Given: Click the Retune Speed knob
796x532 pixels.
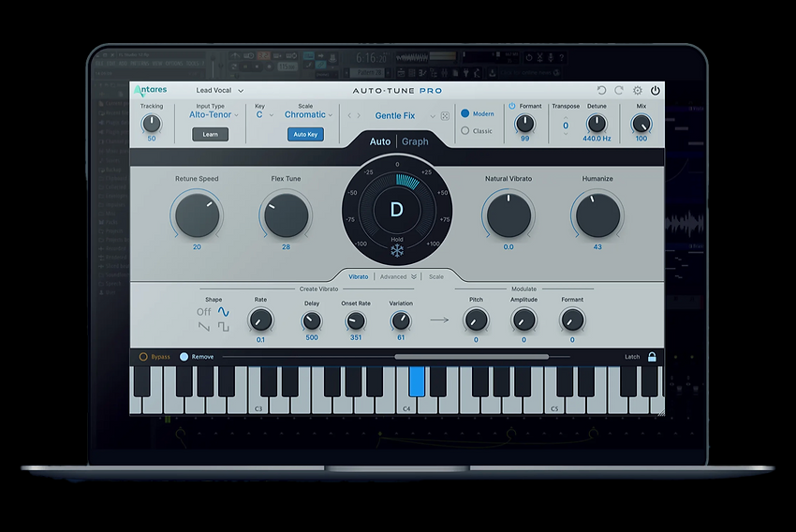Looking at the screenshot, I should pyautogui.click(x=197, y=215).
